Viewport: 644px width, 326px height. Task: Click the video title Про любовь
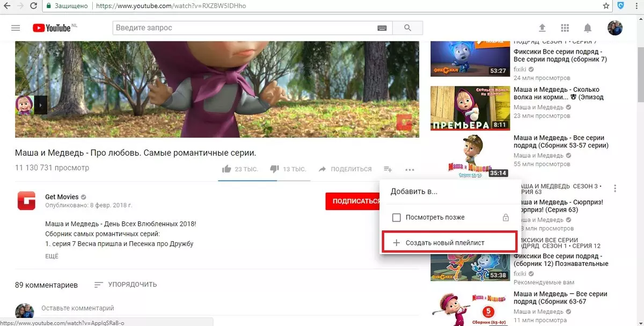click(x=136, y=153)
